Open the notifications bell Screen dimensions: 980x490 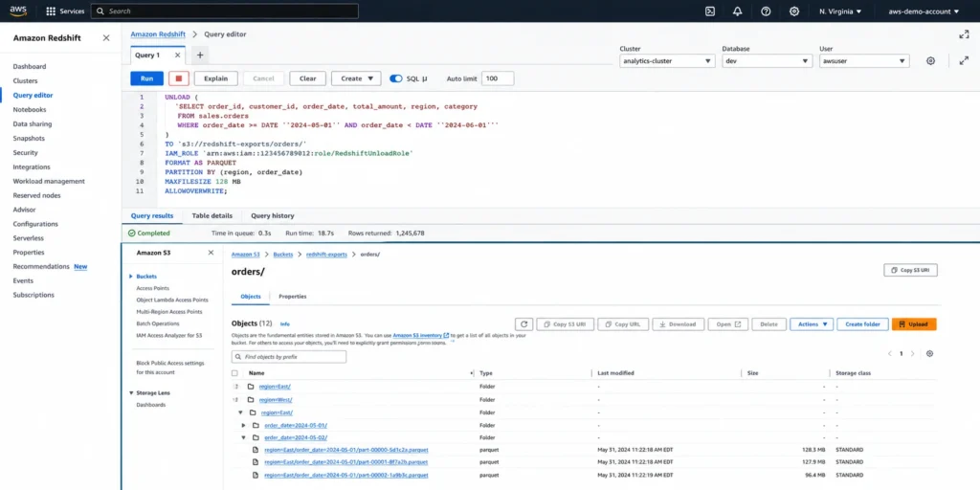(x=738, y=11)
